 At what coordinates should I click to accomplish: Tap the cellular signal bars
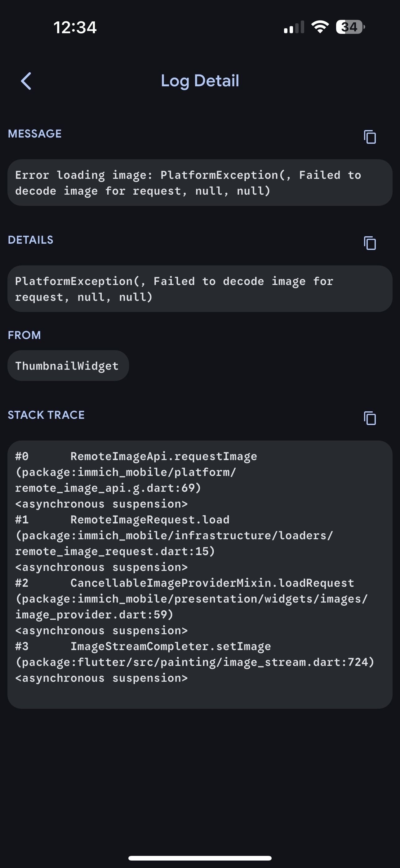point(294,27)
